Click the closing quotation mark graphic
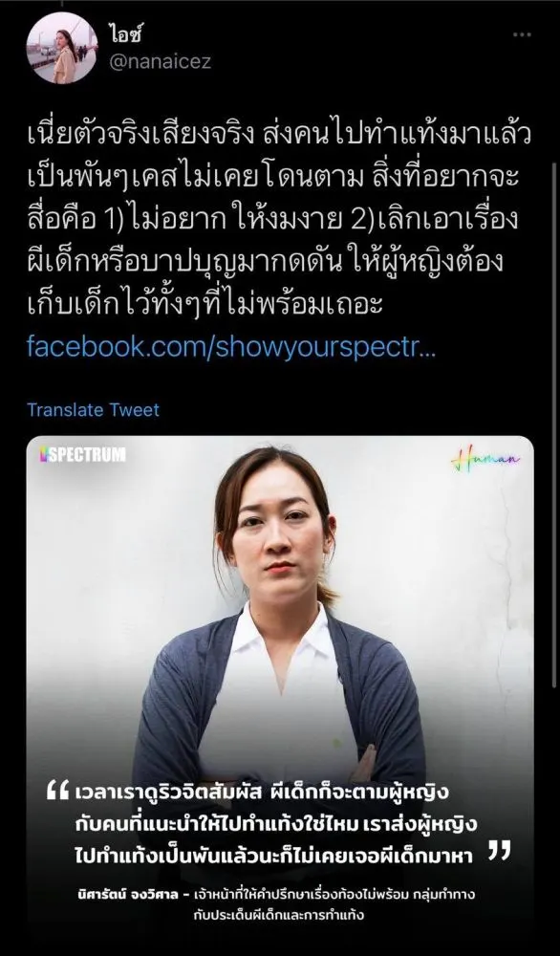Viewport: 560px width, 956px height. pos(499,851)
